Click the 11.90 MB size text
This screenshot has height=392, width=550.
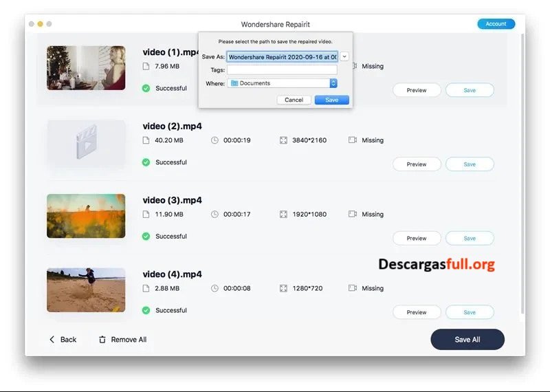(169, 215)
